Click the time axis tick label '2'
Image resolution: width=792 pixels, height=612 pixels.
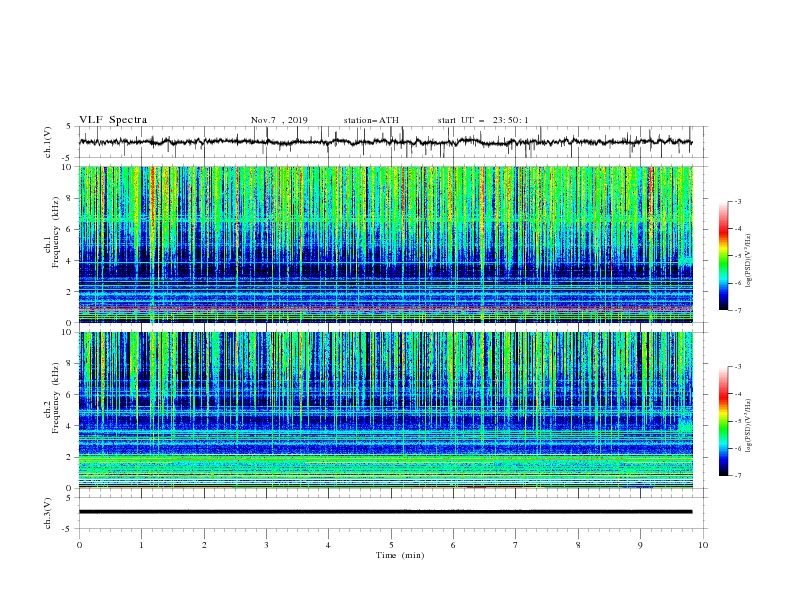point(204,545)
